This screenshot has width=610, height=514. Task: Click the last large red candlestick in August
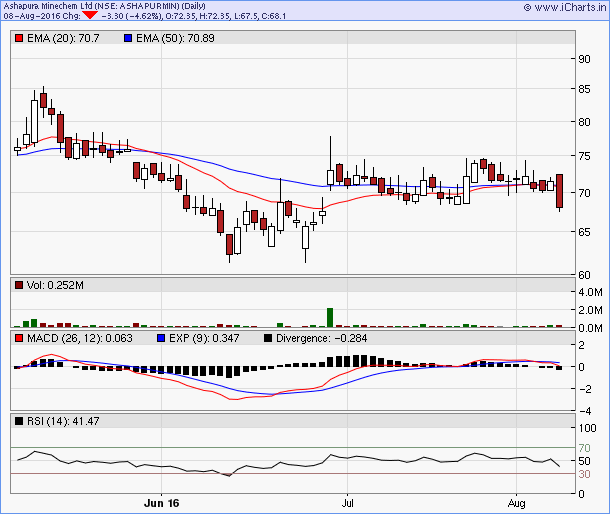(559, 191)
